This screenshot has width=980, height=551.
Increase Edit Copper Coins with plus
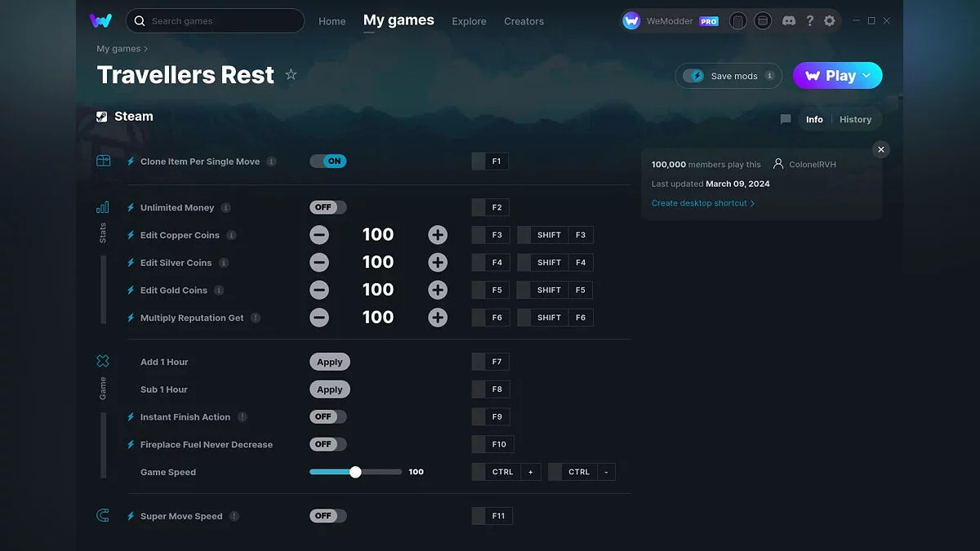[x=438, y=235]
